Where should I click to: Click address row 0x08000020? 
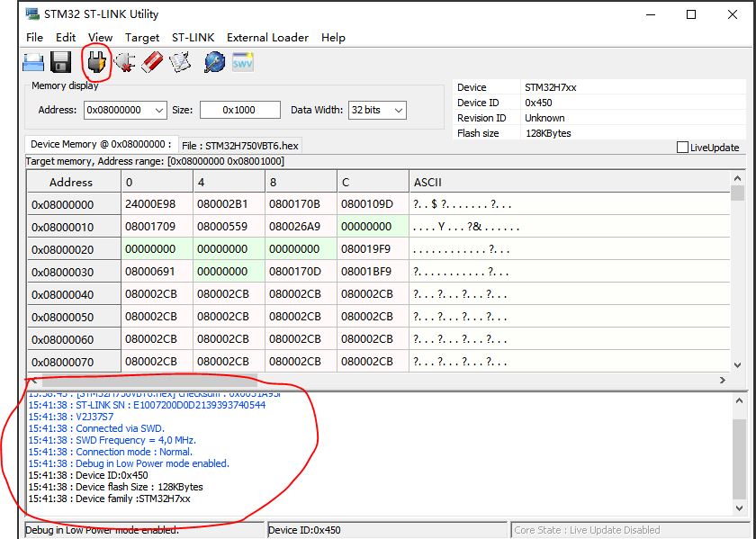click(x=73, y=250)
